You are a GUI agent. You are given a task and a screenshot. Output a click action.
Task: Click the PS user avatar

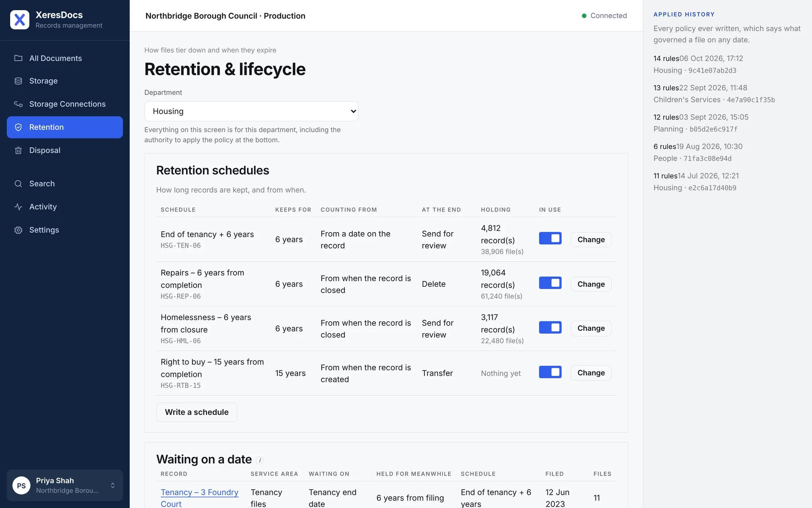pos(21,485)
